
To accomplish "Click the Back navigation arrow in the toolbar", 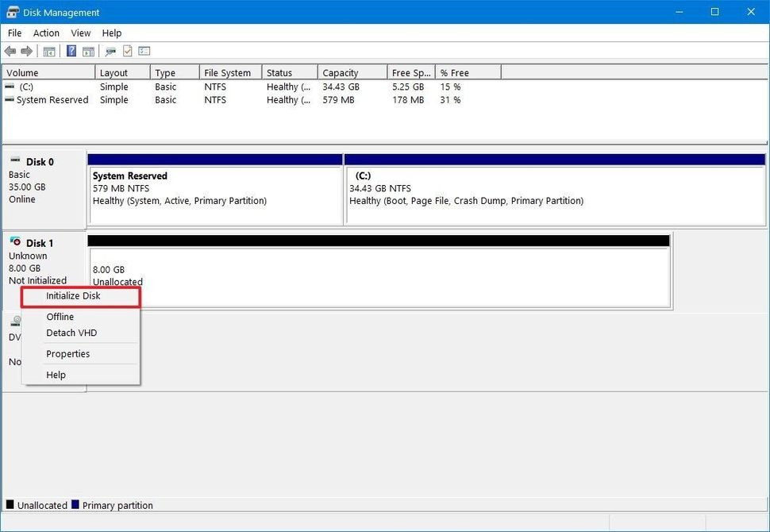I will [10, 51].
